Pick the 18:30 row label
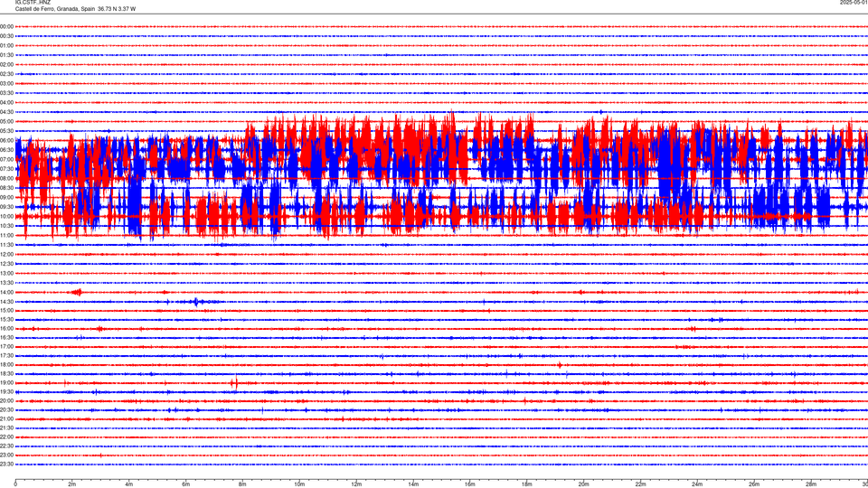The image size is (868, 488). [6, 373]
